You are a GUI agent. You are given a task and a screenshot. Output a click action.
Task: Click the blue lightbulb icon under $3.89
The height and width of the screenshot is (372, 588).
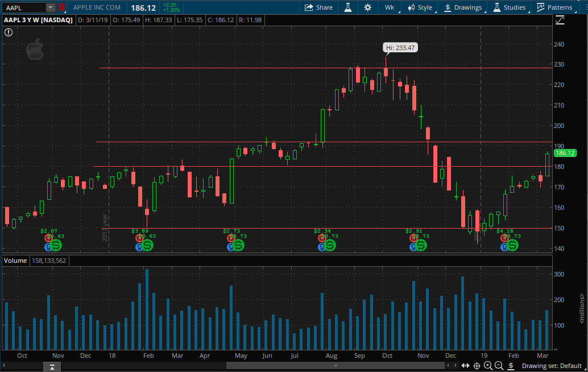139,247
